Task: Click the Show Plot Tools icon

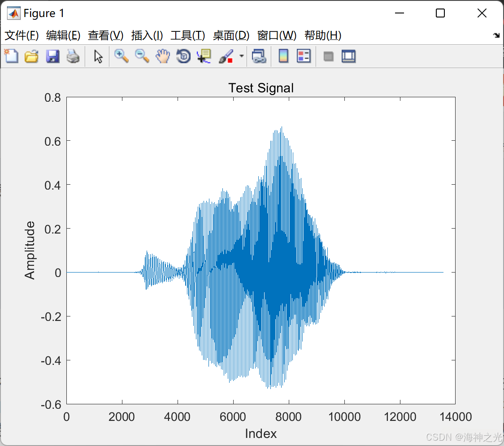Action: [x=348, y=56]
